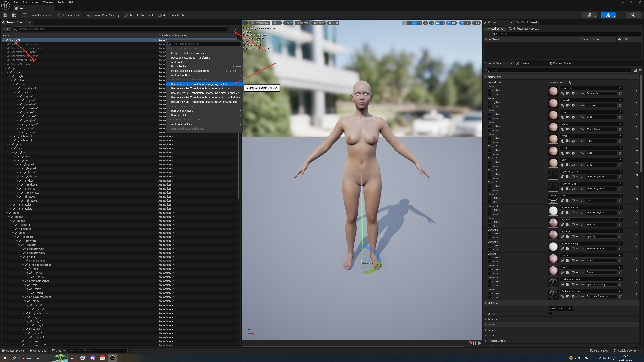The height and width of the screenshot is (362, 644).
Task: Toggle the viewport coordinate system icon
Action: (x=425, y=23)
